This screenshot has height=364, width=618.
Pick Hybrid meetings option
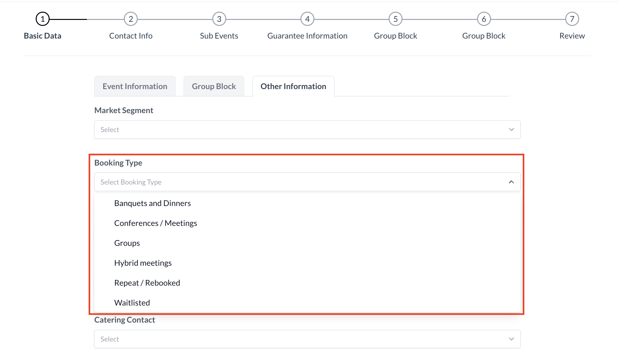(143, 263)
